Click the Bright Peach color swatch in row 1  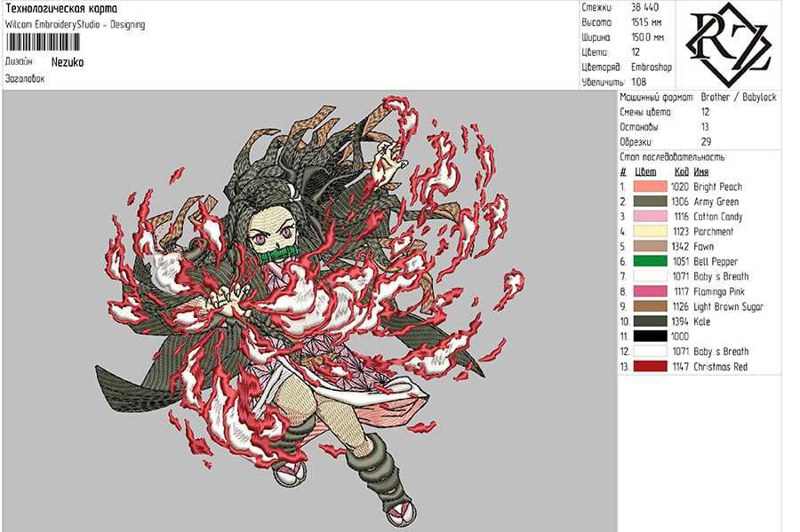pos(650,187)
